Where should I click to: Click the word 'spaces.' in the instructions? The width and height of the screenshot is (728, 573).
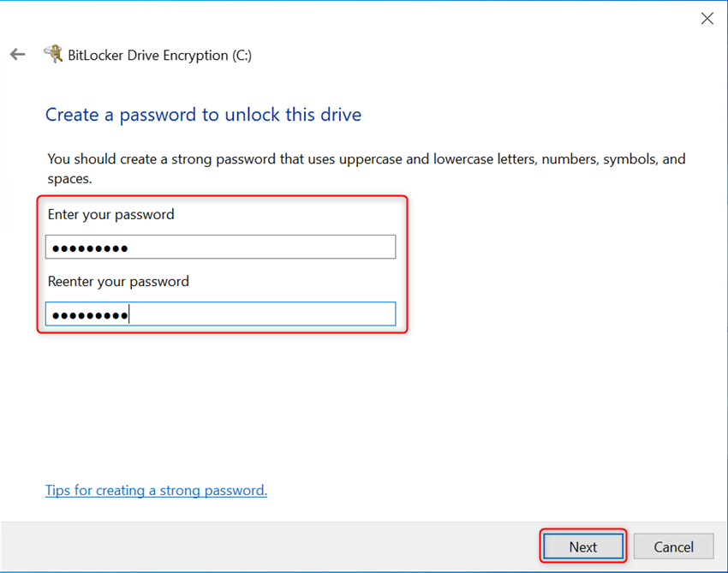coord(69,179)
